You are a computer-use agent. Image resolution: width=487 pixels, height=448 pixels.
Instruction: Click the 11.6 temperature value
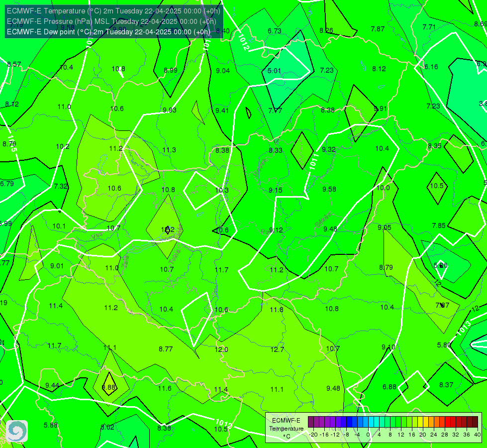click(165, 388)
